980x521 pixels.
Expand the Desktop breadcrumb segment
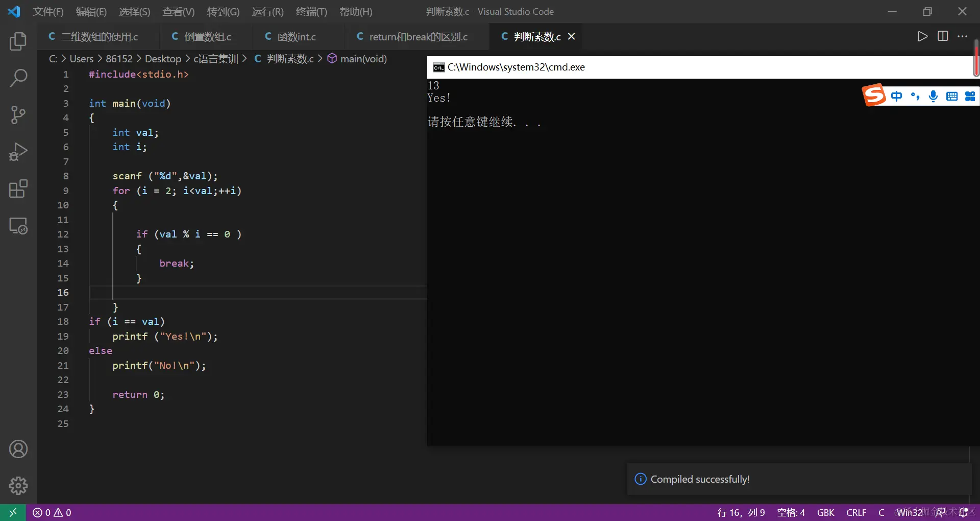(x=163, y=59)
